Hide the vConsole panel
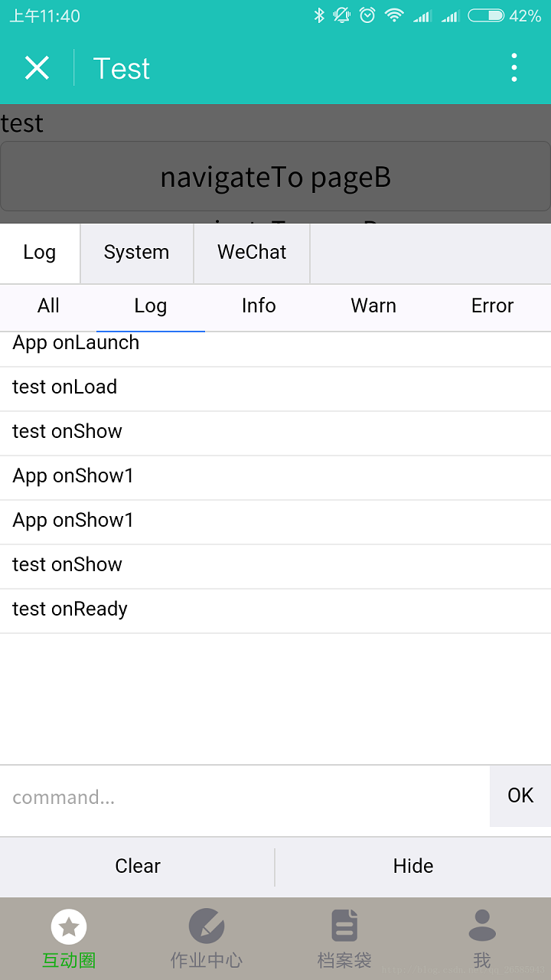 click(413, 866)
